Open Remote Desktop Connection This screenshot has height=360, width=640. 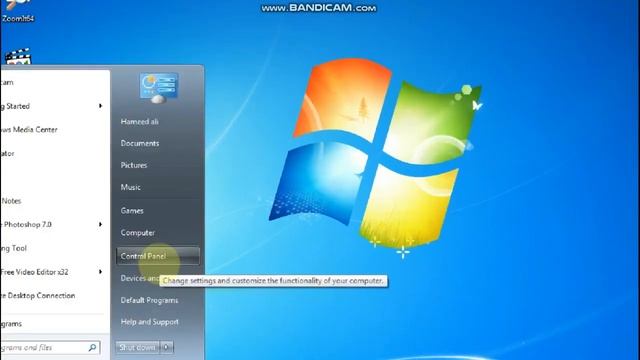(x=38, y=296)
